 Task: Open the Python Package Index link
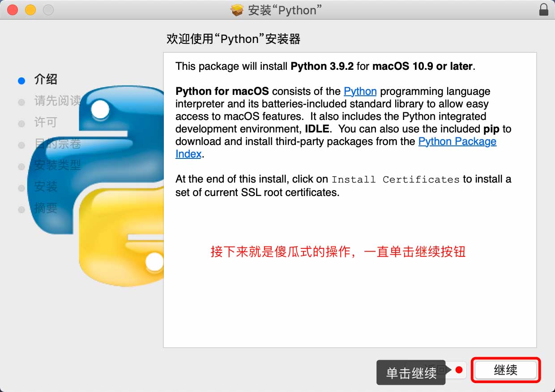pos(457,141)
